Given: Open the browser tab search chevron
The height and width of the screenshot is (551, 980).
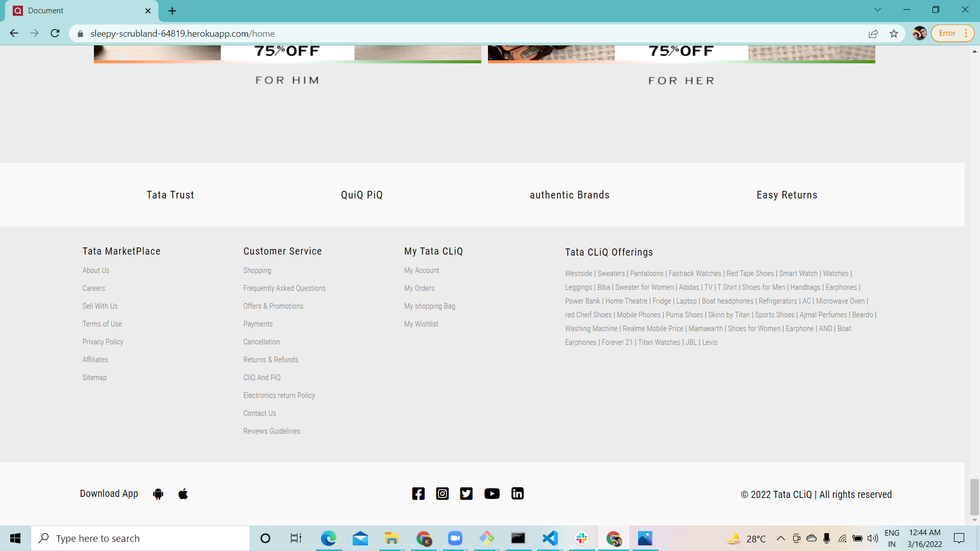Looking at the screenshot, I should tap(877, 9).
